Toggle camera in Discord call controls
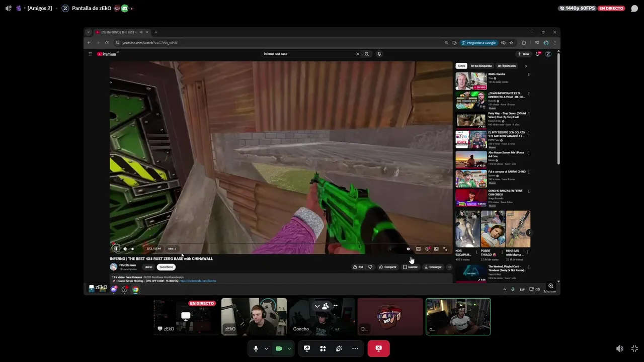Screen dimensions: 644x362 [279, 348]
